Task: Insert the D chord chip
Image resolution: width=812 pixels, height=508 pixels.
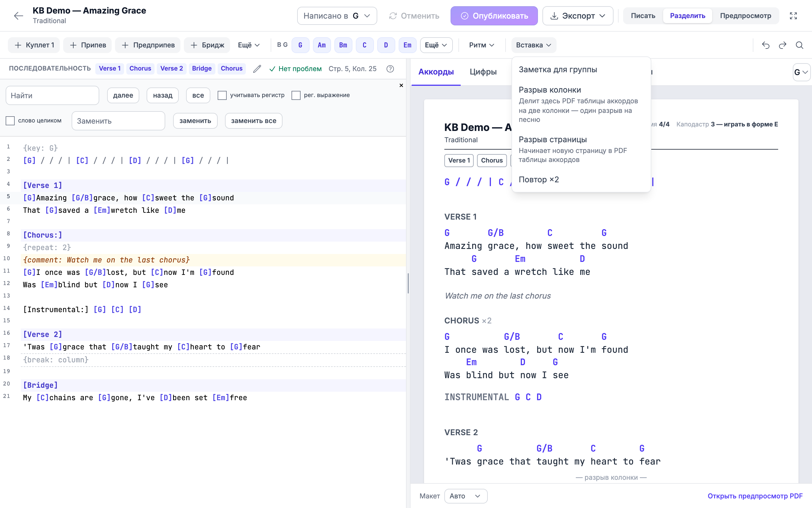Action: pyautogui.click(x=386, y=45)
